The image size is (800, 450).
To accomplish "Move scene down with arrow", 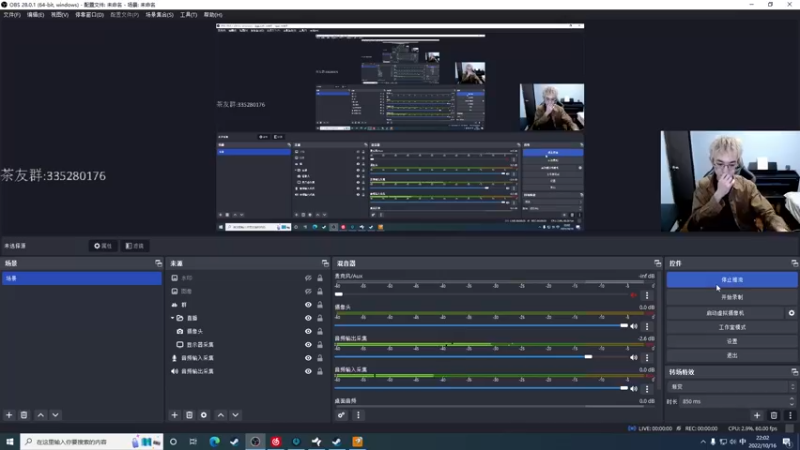I will 55,415.
